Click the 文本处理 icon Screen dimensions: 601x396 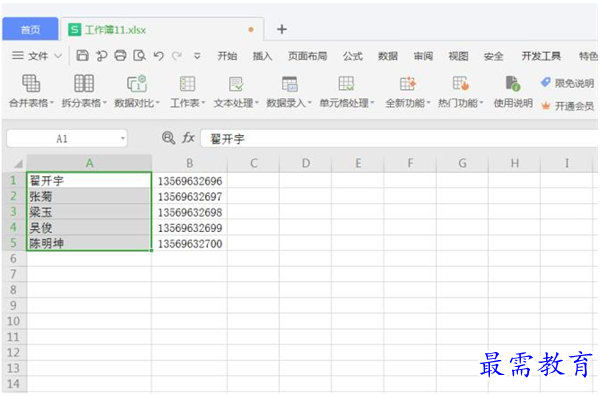click(x=236, y=83)
